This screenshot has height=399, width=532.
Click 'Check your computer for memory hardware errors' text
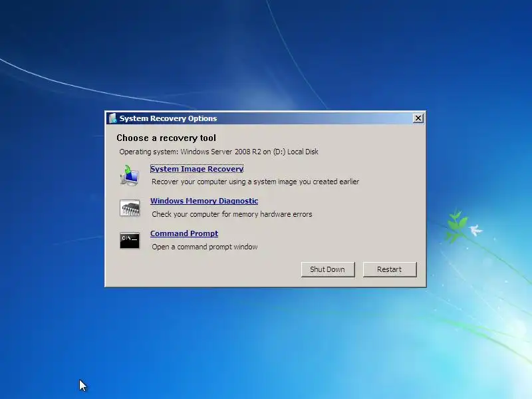pyautogui.click(x=232, y=214)
